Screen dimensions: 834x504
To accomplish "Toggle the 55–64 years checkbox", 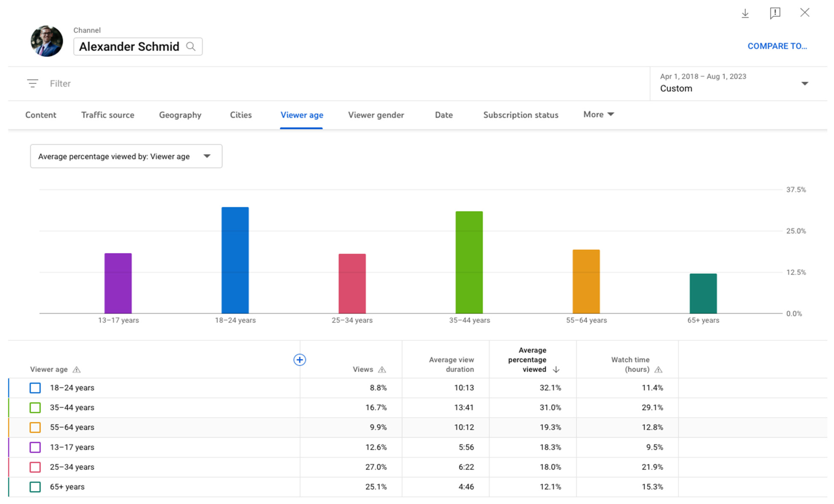I will click(35, 427).
